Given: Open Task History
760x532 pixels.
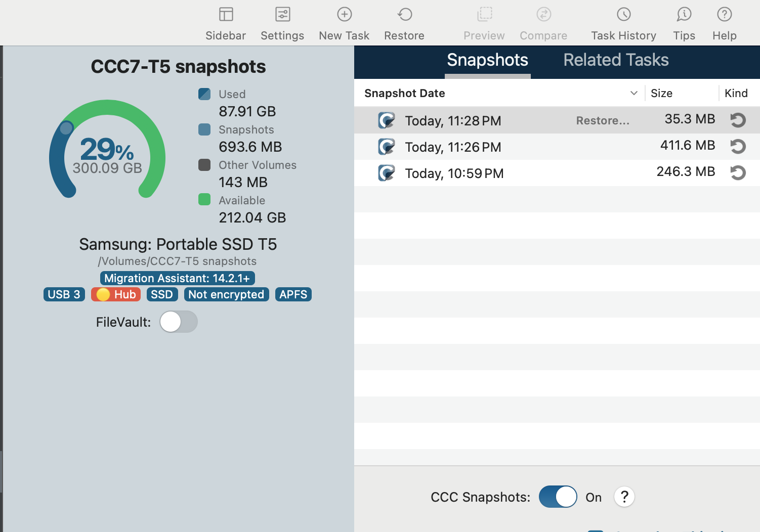Looking at the screenshot, I should coord(623,15).
